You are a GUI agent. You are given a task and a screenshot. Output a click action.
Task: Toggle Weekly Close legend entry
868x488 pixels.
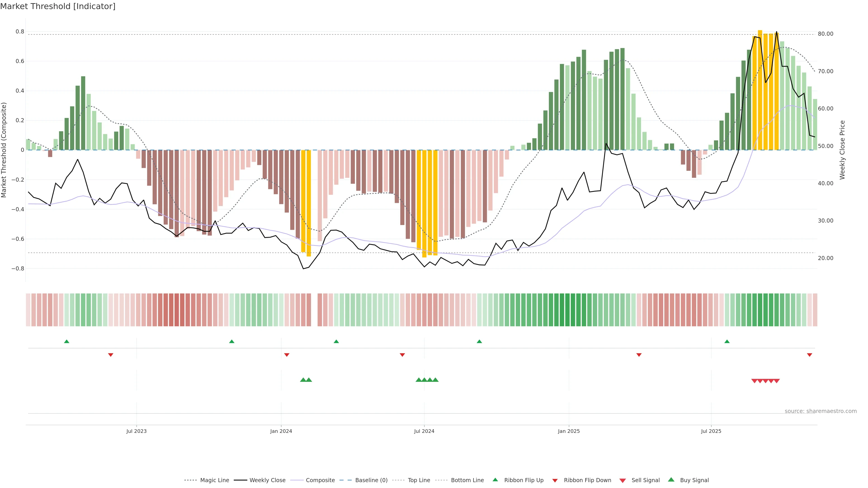267,480
